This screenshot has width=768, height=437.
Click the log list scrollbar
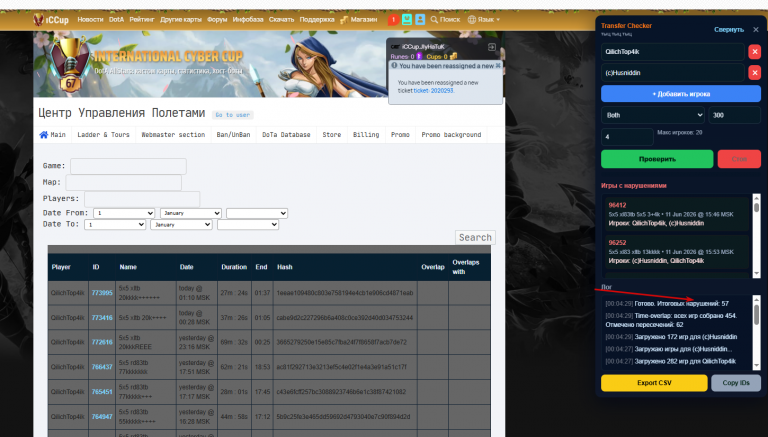(x=756, y=332)
